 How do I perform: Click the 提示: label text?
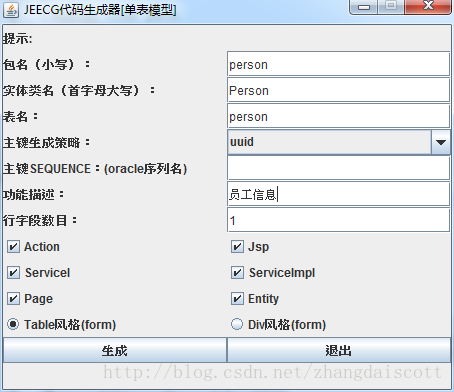[x=18, y=39]
